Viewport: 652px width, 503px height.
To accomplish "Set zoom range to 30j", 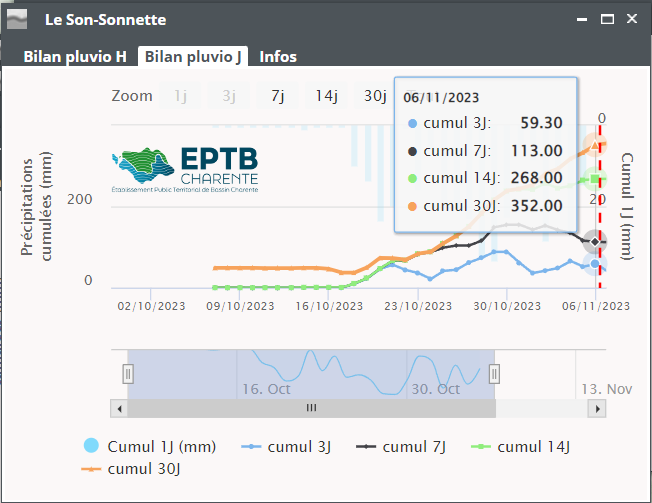I will (x=375, y=96).
